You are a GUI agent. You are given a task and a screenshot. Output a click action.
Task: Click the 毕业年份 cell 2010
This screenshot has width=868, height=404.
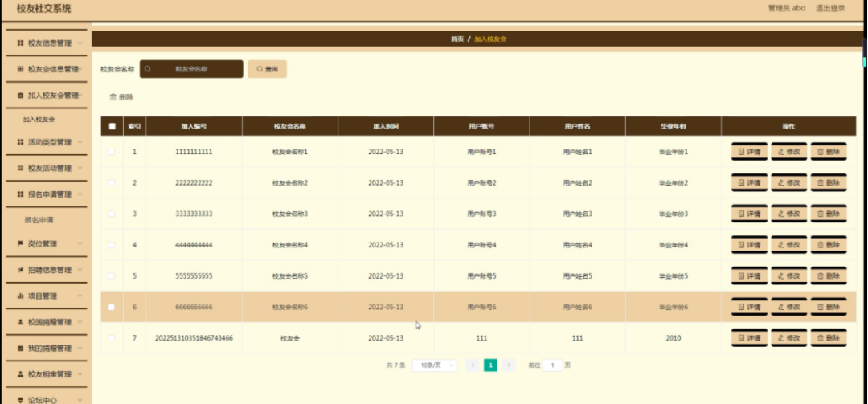tap(674, 337)
